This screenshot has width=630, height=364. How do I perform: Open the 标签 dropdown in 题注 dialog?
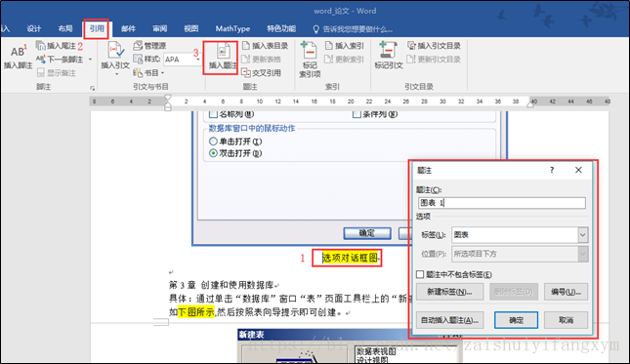coord(582,235)
